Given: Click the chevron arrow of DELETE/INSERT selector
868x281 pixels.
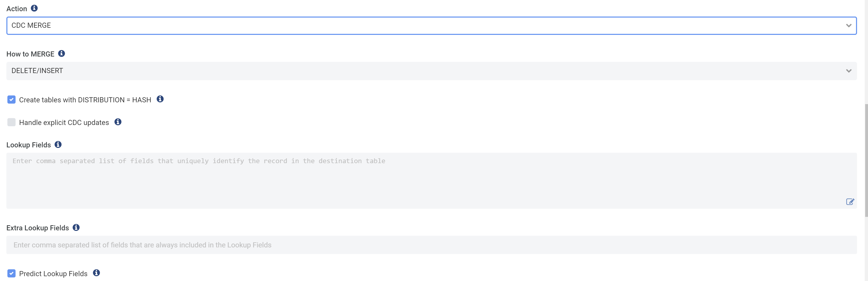Looking at the screenshot, I should click(848, 71).
